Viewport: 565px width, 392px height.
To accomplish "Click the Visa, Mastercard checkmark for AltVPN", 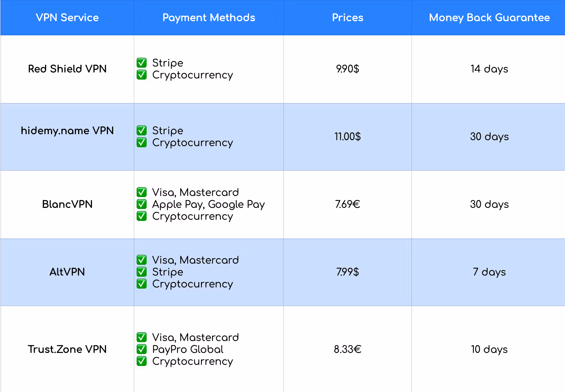I will tap(141, 260).
